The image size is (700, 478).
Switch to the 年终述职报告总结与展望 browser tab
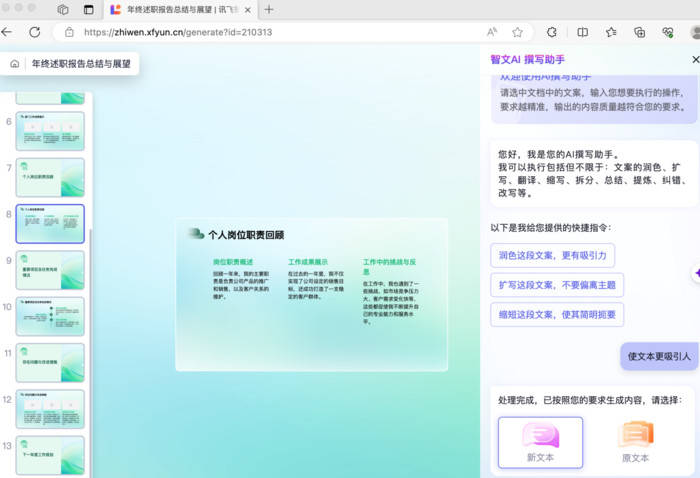pos(180,9)
